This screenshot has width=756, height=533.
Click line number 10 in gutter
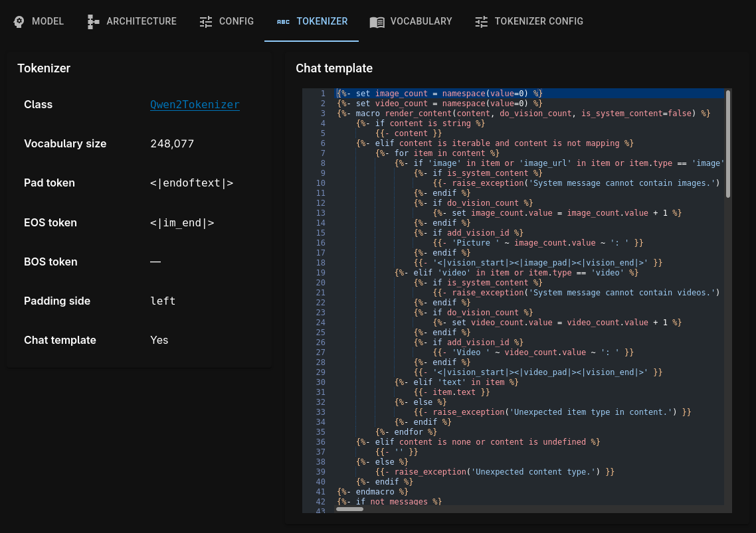[x=321, y=183]
